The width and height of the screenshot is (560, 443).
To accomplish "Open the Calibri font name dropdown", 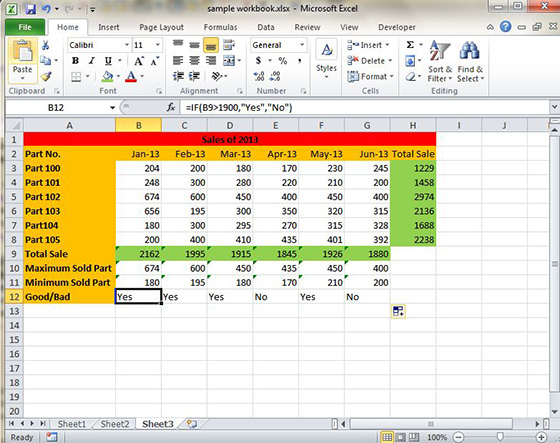I will 127,45.
